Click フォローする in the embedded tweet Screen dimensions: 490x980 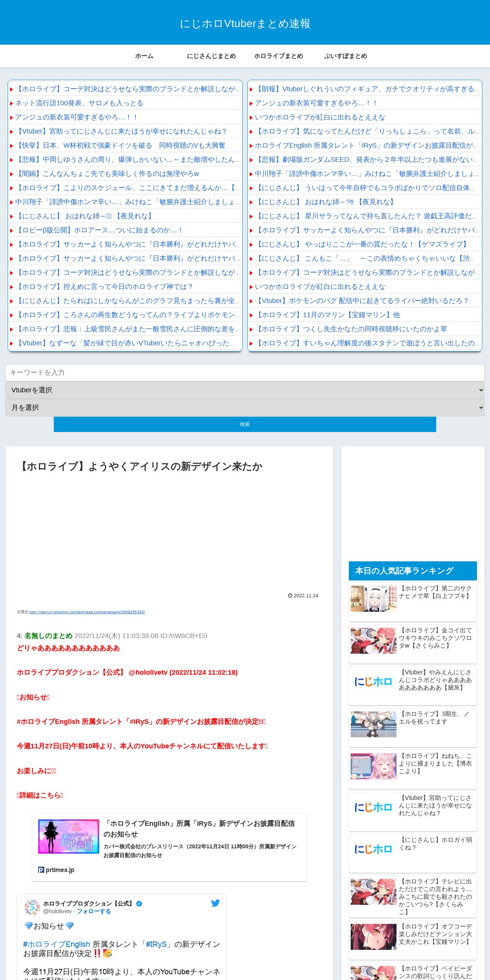(x=94, y=911)
